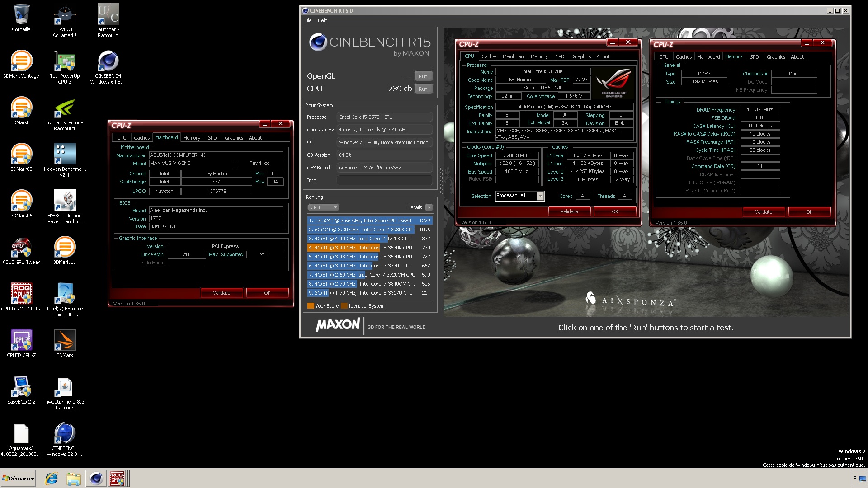
Task: Open 3DMark Vantage desktop icon
Action: click(x=21, y=65)
